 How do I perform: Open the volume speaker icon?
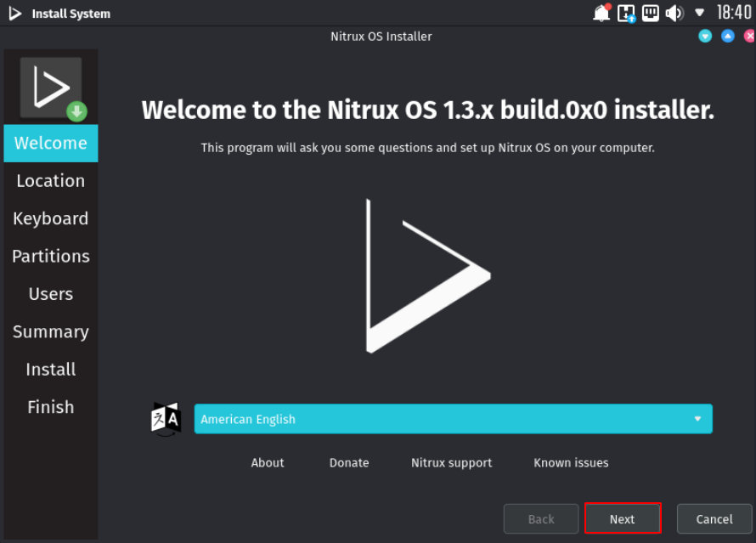point(674,13)
